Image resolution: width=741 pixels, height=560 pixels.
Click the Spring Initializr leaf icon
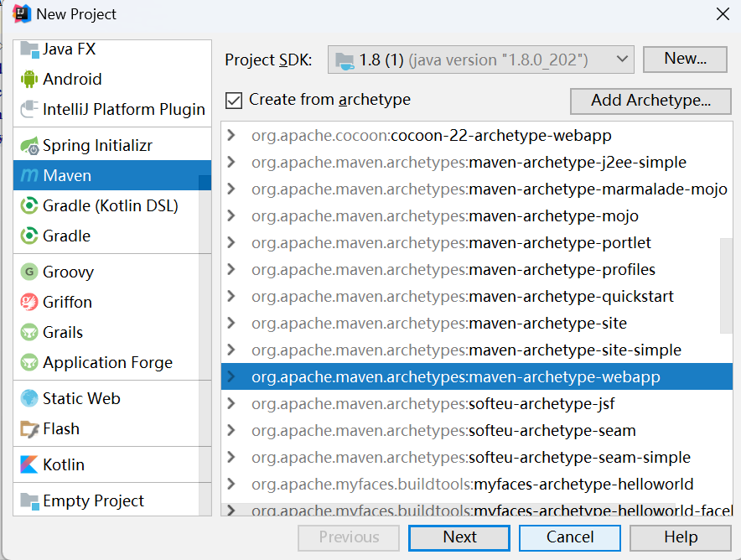coord(30,146)
